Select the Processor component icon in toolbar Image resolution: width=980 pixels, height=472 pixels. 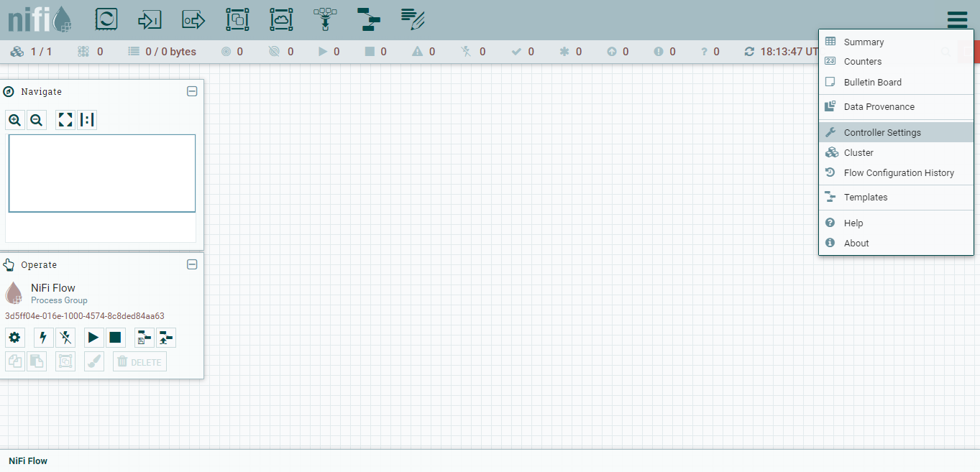[x=106, y=19]
